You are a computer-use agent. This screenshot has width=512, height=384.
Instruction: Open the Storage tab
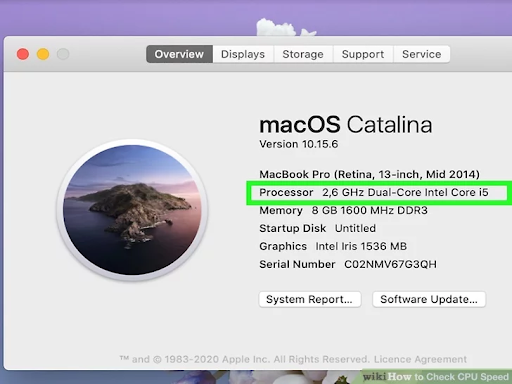click(x=303, y=54)
